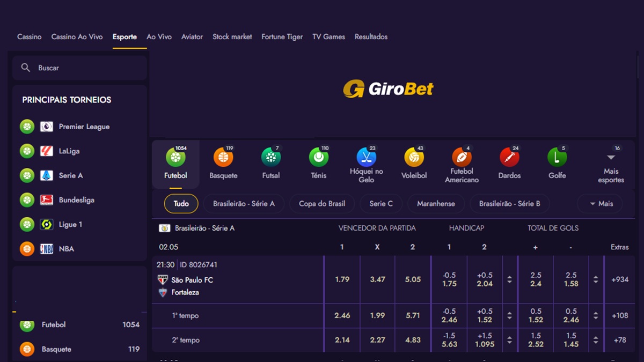Open Bundesliga tournament link

coord(77,200)
